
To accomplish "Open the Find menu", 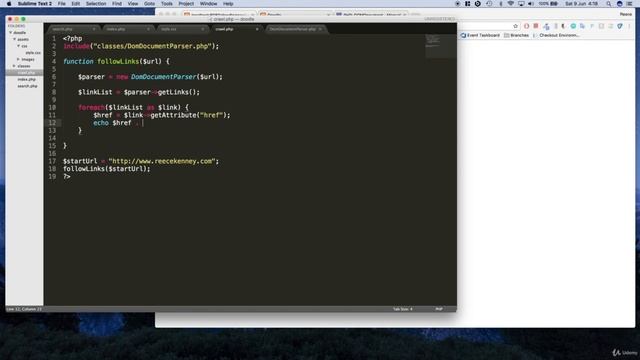I will pyautogui.click(x=117, y=4).
